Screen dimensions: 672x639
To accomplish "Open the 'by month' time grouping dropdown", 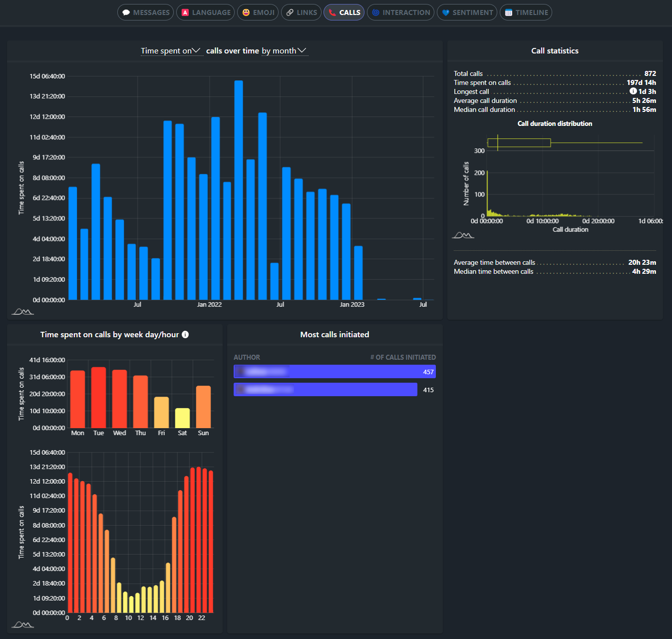I will tap(285, 50).
